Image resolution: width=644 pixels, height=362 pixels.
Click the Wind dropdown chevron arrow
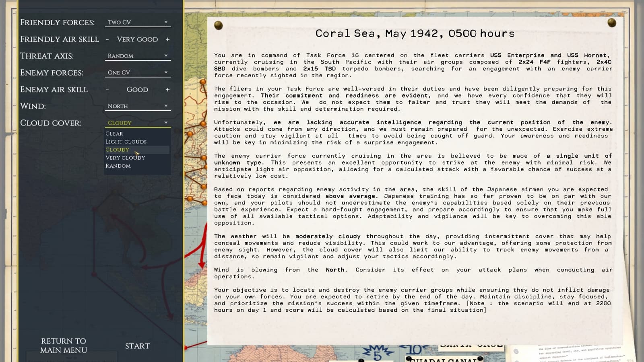click(166, 105)
